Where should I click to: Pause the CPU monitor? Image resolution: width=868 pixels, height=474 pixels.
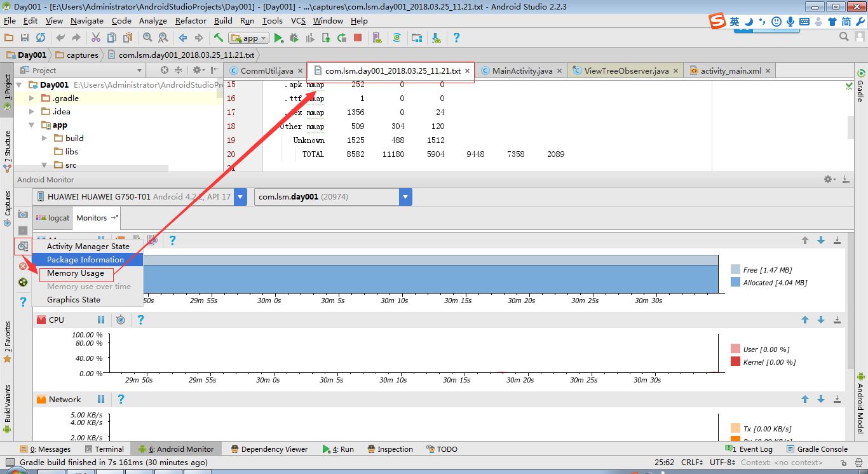coord(101,320)
